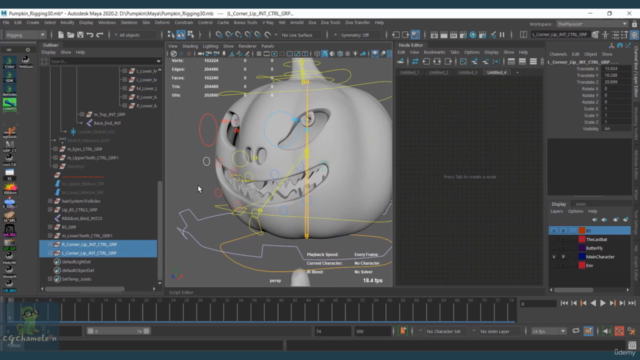Screen dimensions: 640x360
Task: Select by component type mode icon
Action: point(191,35)
